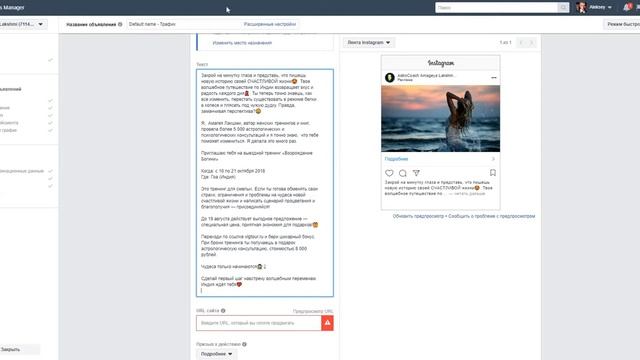Screen dimensions: 640x360
Task: Open the Alexey user menu arrow
Action: [610, 7]
